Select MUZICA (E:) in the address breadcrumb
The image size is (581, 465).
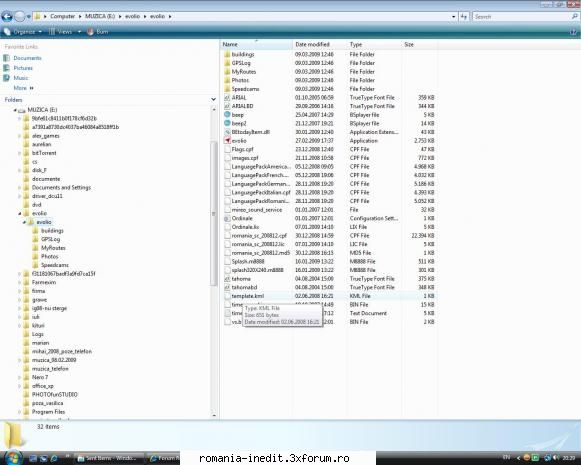point(100,16)
